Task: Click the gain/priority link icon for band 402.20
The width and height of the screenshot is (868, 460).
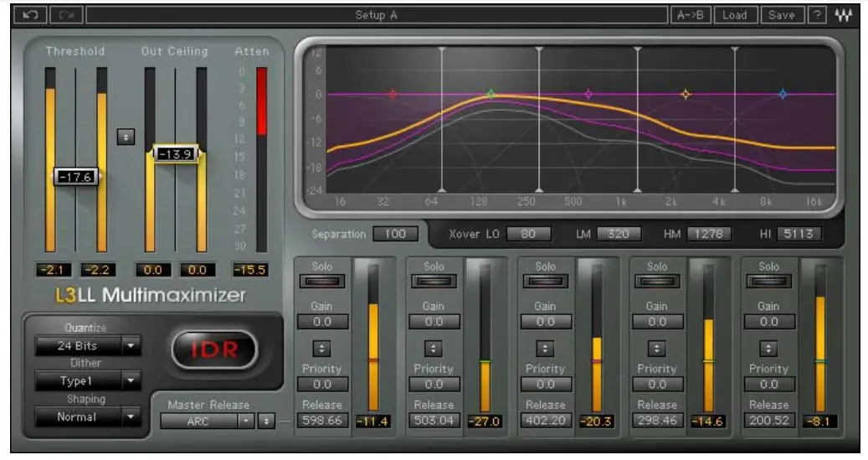Action: click(545, 349)
